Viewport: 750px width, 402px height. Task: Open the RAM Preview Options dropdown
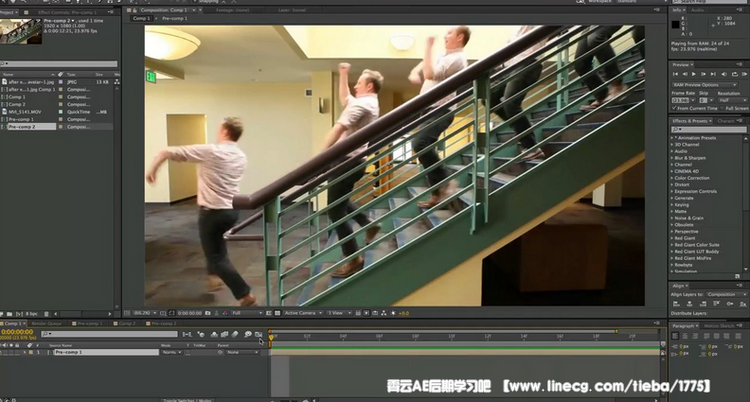click(705, 85)
